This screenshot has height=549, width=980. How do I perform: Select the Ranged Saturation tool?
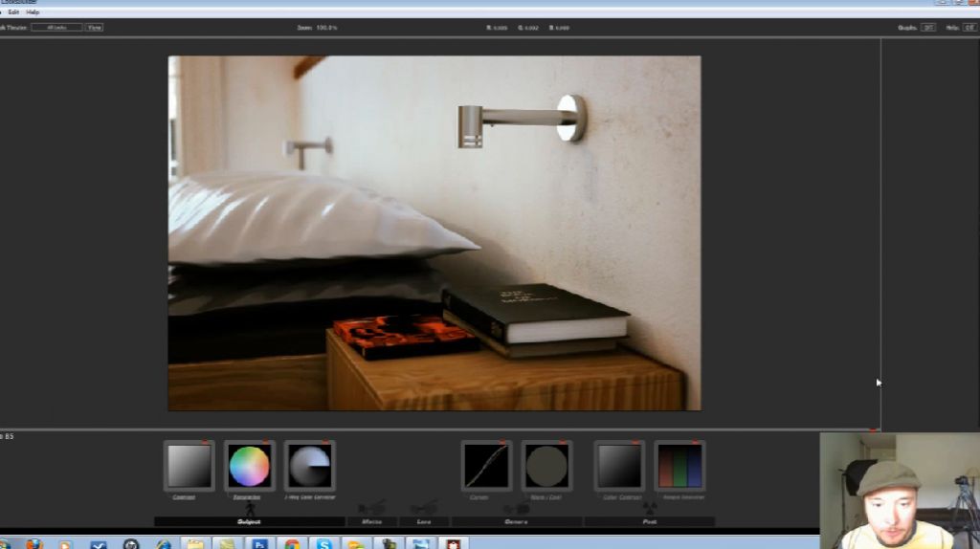679,466
